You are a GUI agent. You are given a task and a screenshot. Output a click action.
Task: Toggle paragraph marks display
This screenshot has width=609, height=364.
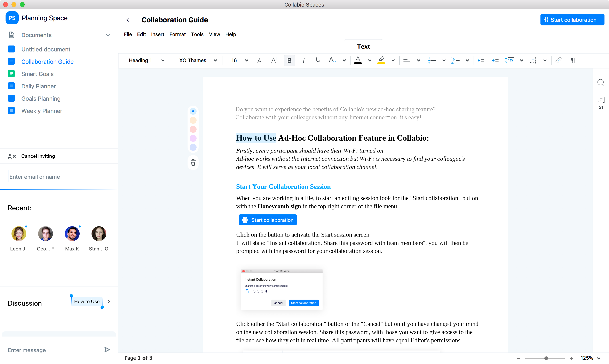pos(573,60)
